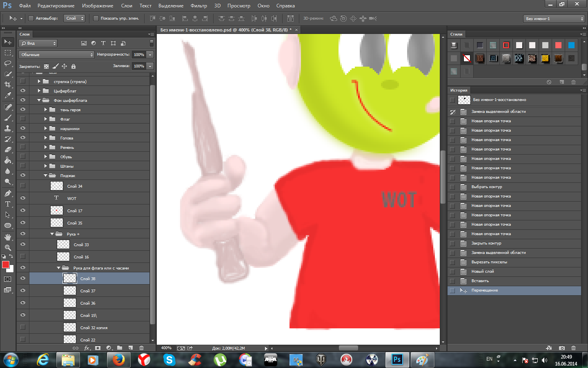Select the Pen tool

pos(8,193)
